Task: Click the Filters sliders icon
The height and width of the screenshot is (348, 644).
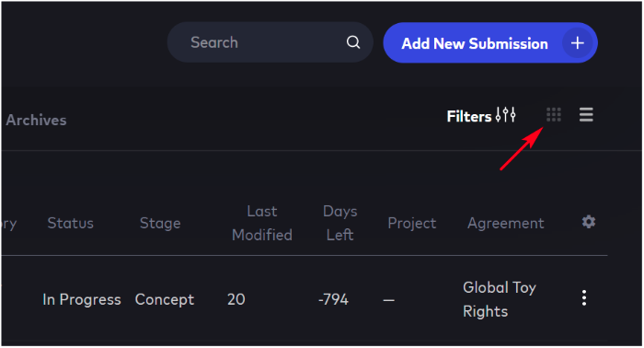Action: coord(506,115)
